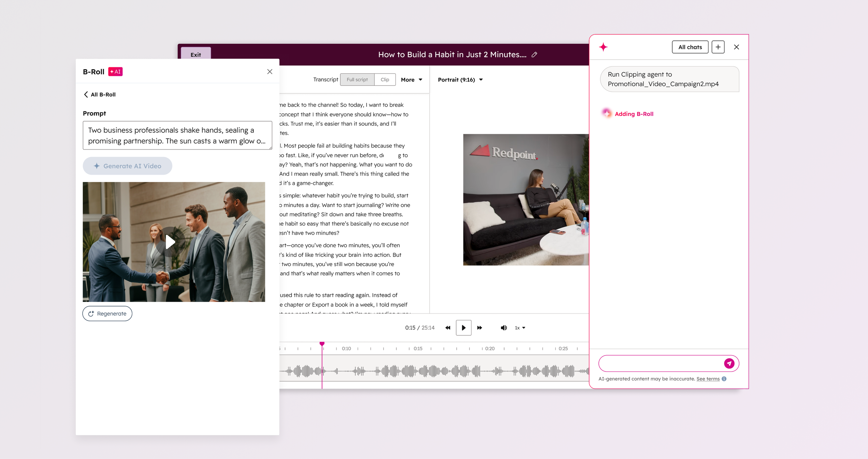This screenshot has width=868, height=459.
Task: Open the All chats list
Action: [690, 47]
